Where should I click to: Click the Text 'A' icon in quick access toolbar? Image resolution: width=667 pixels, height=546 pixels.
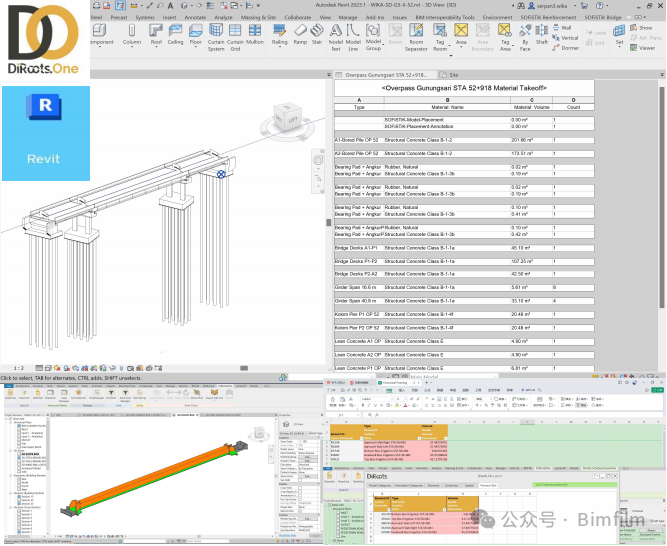pos(170,6)
